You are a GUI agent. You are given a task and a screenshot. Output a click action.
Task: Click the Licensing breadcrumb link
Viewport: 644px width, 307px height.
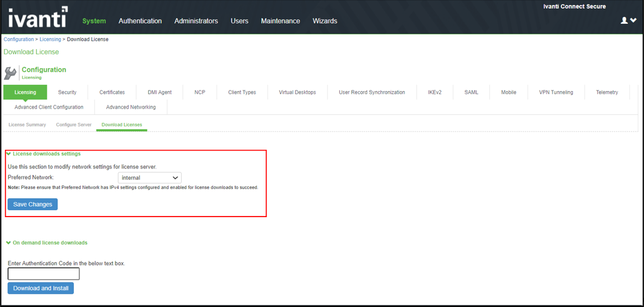(x=50, y=39)
